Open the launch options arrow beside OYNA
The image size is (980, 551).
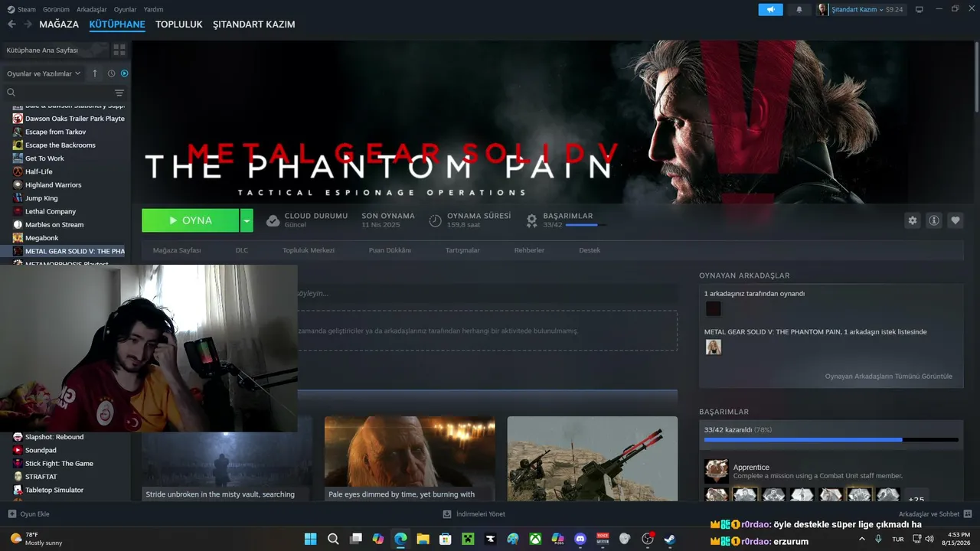[x=247, y=220]
